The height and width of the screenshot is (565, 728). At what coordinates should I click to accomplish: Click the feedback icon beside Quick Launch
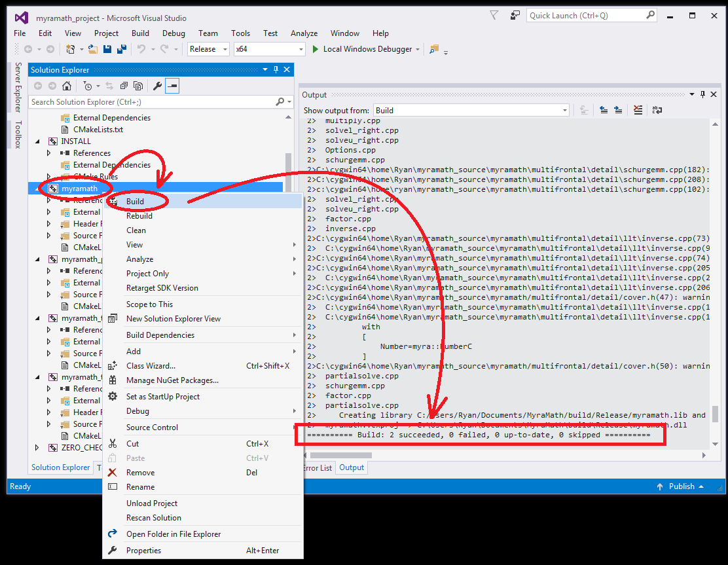click(x=515, y=15)
